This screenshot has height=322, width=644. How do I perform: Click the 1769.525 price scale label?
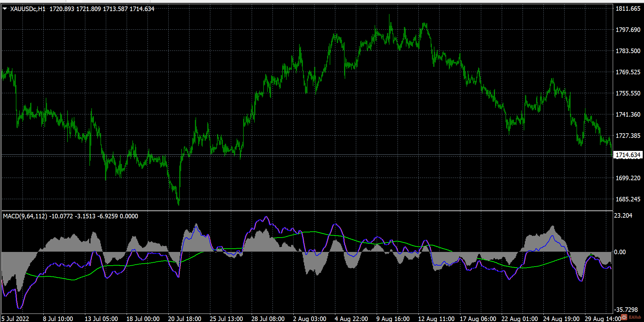point(628,72)
